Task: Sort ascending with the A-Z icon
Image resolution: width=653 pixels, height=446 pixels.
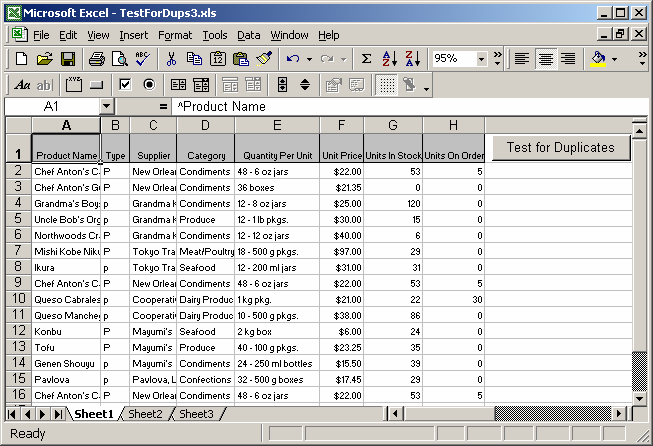Action: (390, 59)
